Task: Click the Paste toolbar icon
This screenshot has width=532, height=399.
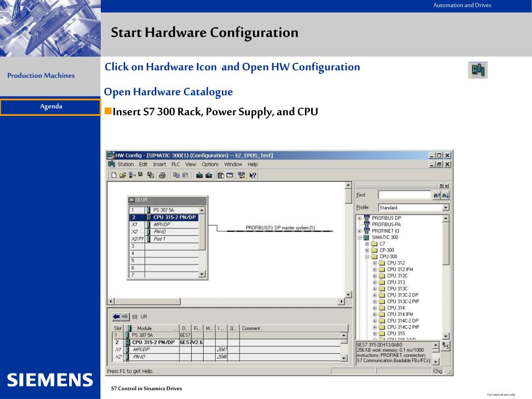Action: click(185, 175)
